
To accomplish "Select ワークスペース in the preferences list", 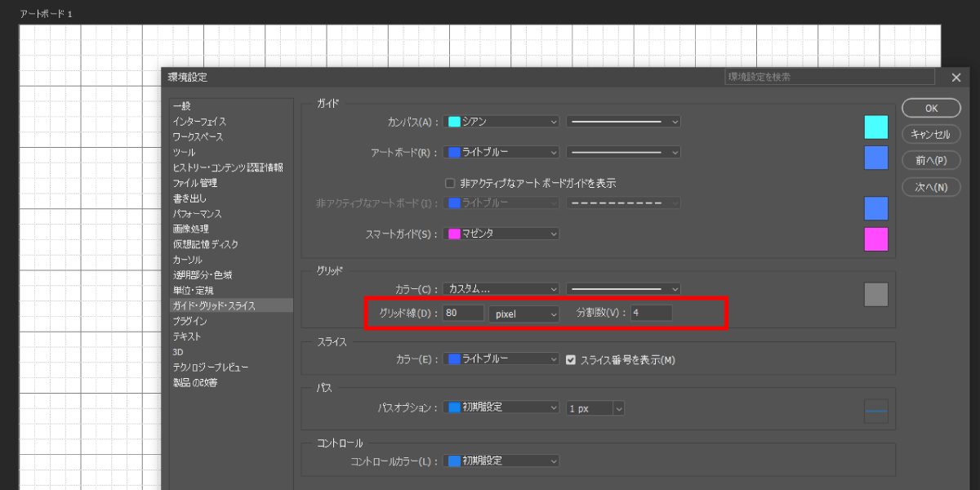I will (x=231, y=136).
